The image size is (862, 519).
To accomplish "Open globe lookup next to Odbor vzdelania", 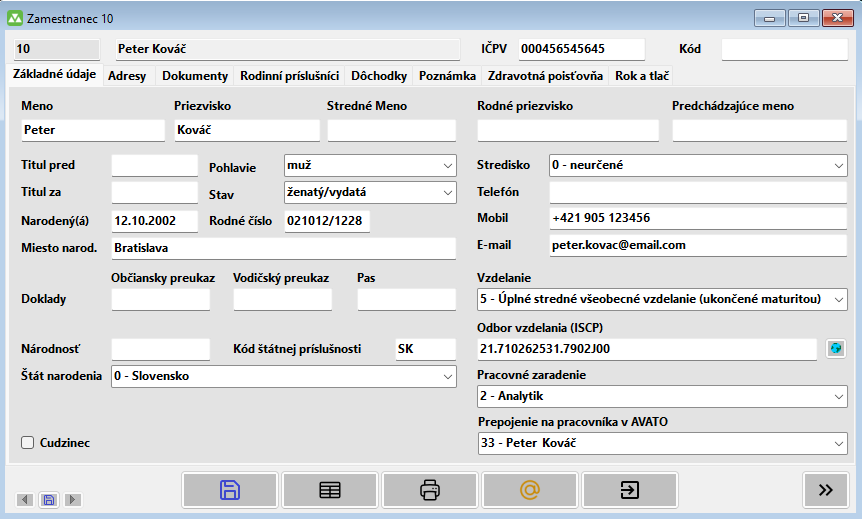I will point(836,349).
